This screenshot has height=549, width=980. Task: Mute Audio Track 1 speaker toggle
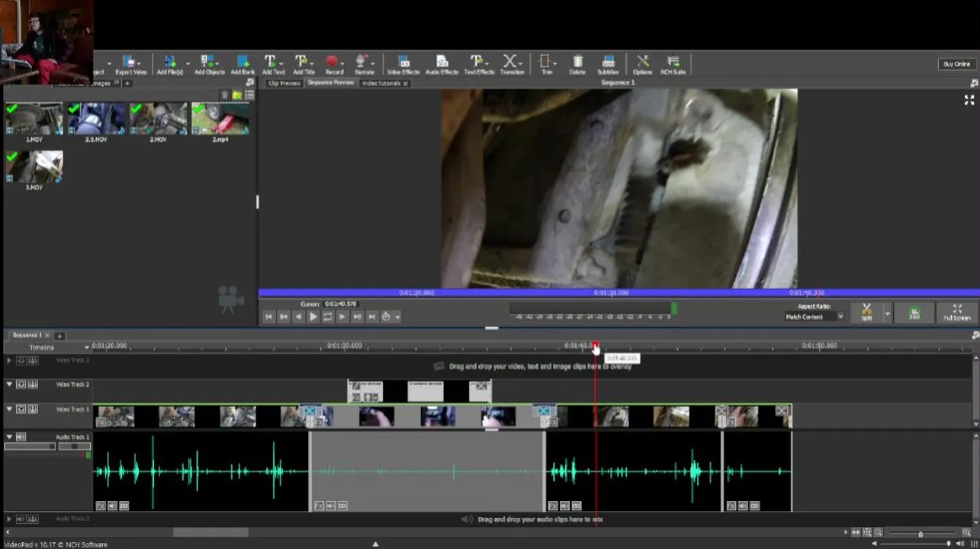coord(21,437)
